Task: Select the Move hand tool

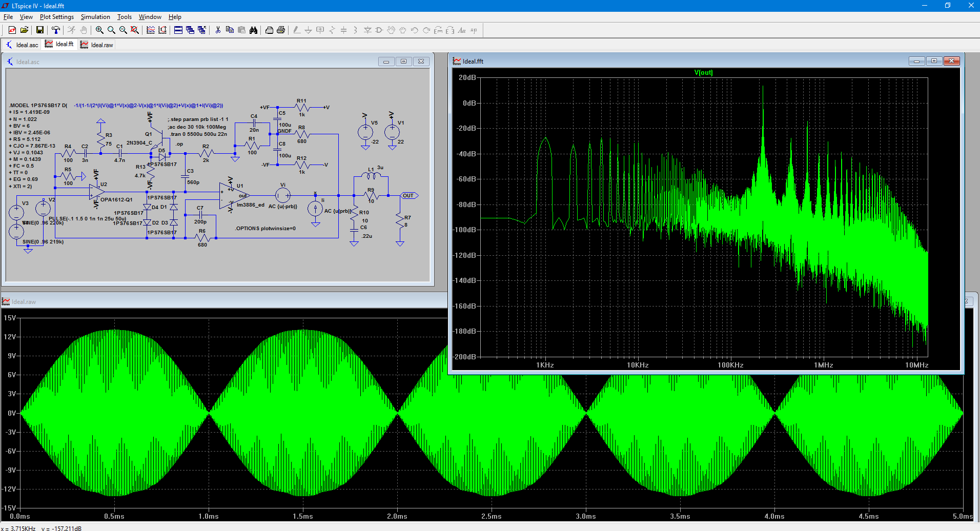Action: (x=391, y=30)
